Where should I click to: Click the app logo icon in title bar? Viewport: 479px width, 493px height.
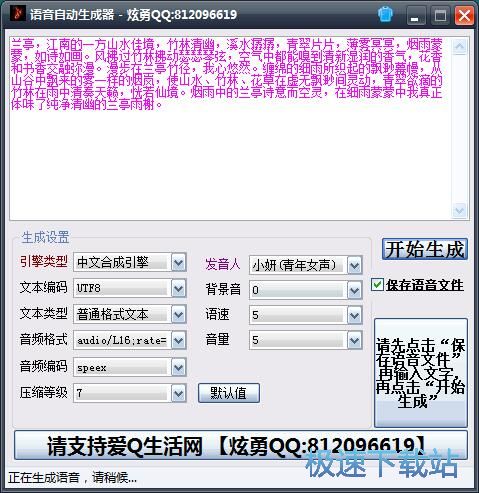point(18,14)
